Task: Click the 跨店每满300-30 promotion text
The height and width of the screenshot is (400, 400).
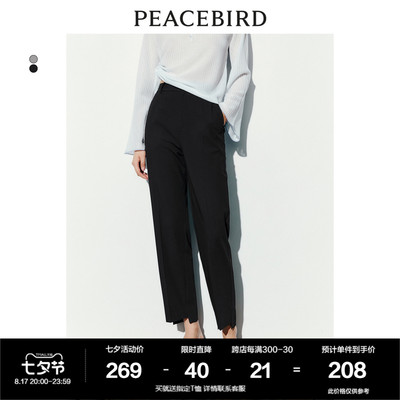Action: [x=262, y=349]
